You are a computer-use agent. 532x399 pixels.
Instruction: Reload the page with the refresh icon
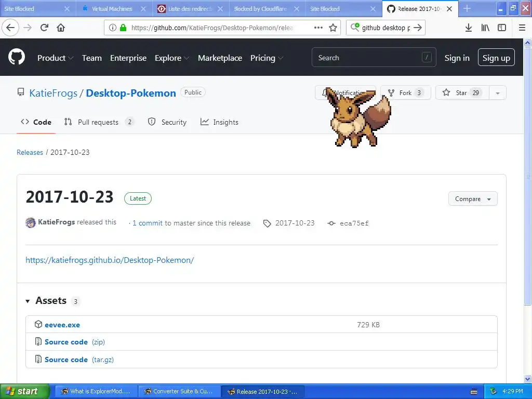[44, 28]
